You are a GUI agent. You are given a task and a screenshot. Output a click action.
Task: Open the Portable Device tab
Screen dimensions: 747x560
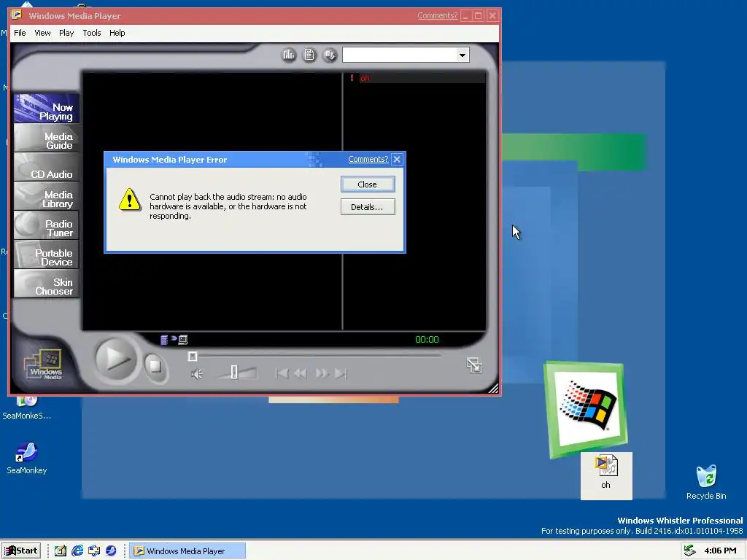pyautogui.click(x=46, y=254)
